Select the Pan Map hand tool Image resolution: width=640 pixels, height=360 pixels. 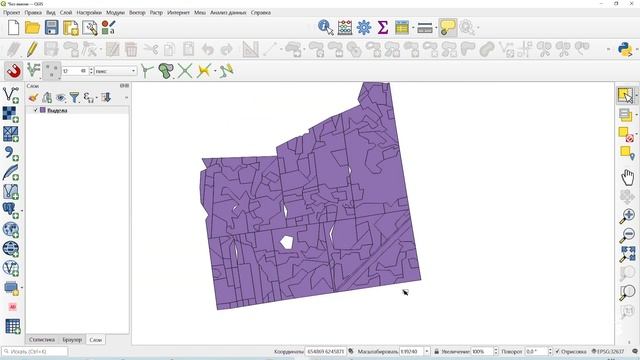[x=627, y=177]
